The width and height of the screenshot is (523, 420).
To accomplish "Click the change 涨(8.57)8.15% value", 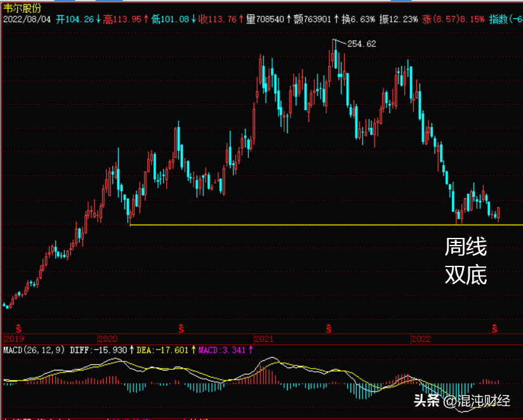I will pos(453,19).
